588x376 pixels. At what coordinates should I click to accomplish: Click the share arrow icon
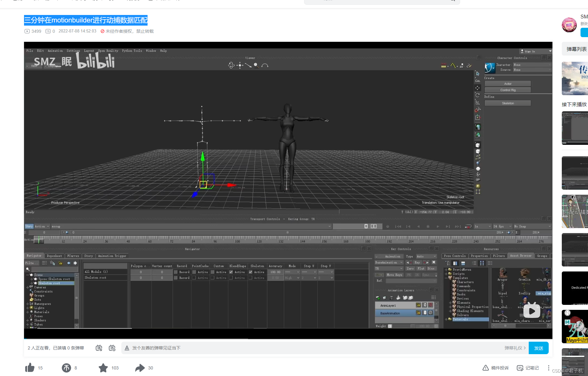tap(140, 368)
